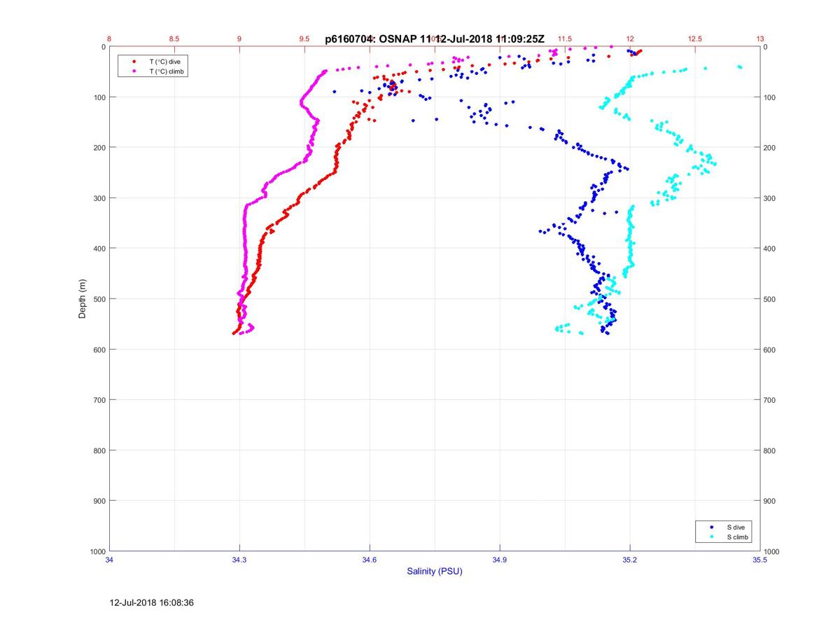
Task: Click the 11.5 tick on top temperature axis
Action: point(565,39)
